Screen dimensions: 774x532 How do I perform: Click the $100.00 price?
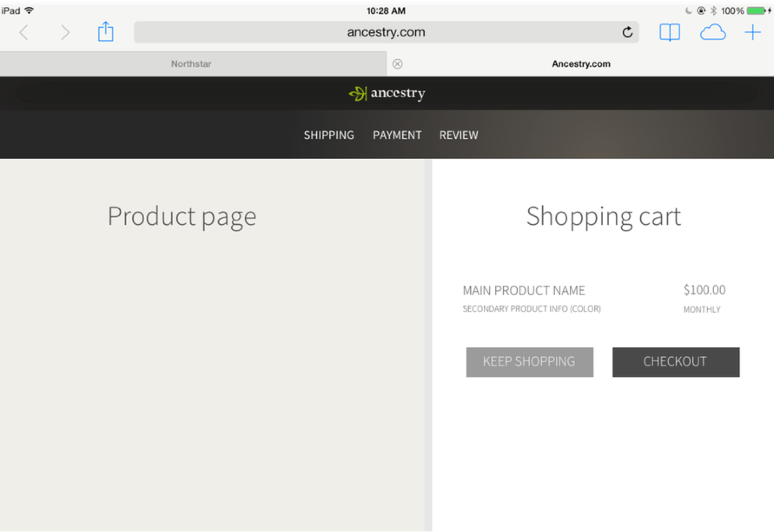(704, 290)
